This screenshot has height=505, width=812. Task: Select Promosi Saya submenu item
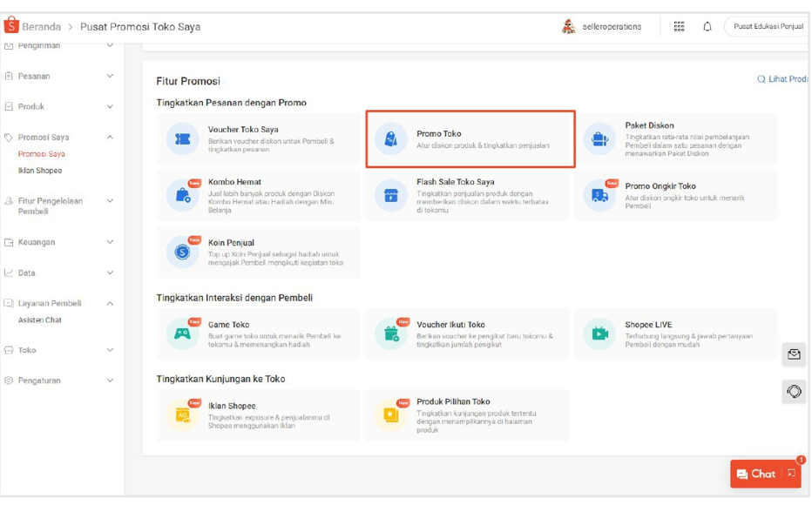42,153
